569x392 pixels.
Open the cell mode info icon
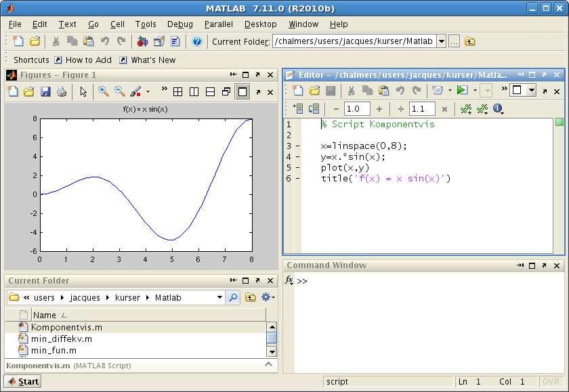(x=498, y=108)
